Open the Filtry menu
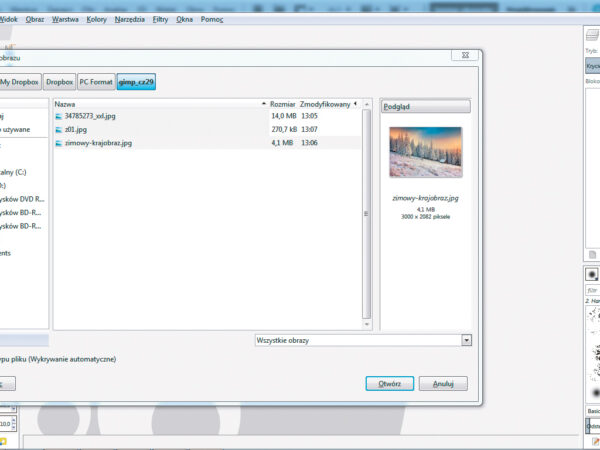 click(x=159, y=19)
